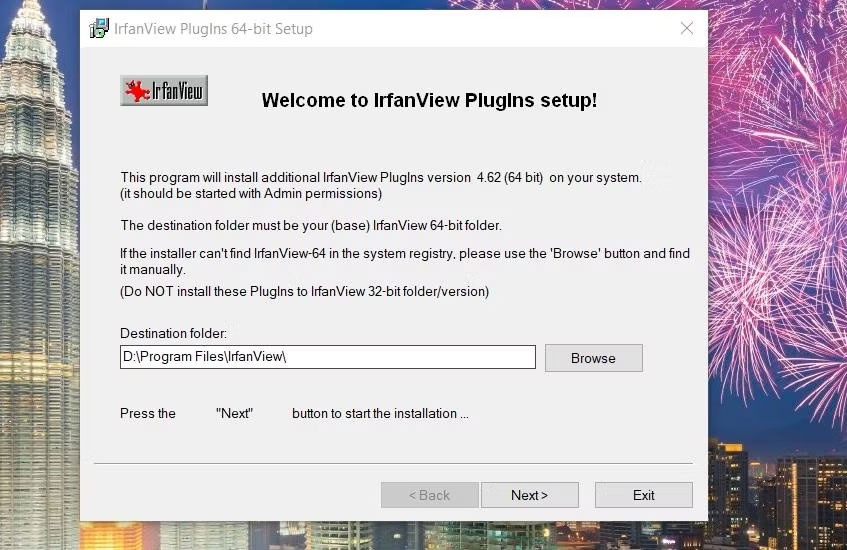The image size is (847, 550).
Task: Click the "Destination folder:" label
Action: pyautogui.click(x=174, y=333)
